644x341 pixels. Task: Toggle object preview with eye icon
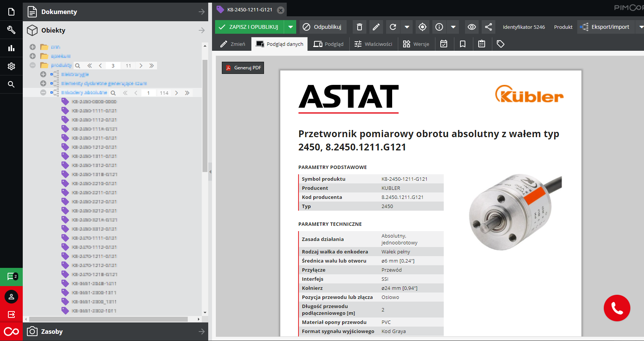[472, 27]
